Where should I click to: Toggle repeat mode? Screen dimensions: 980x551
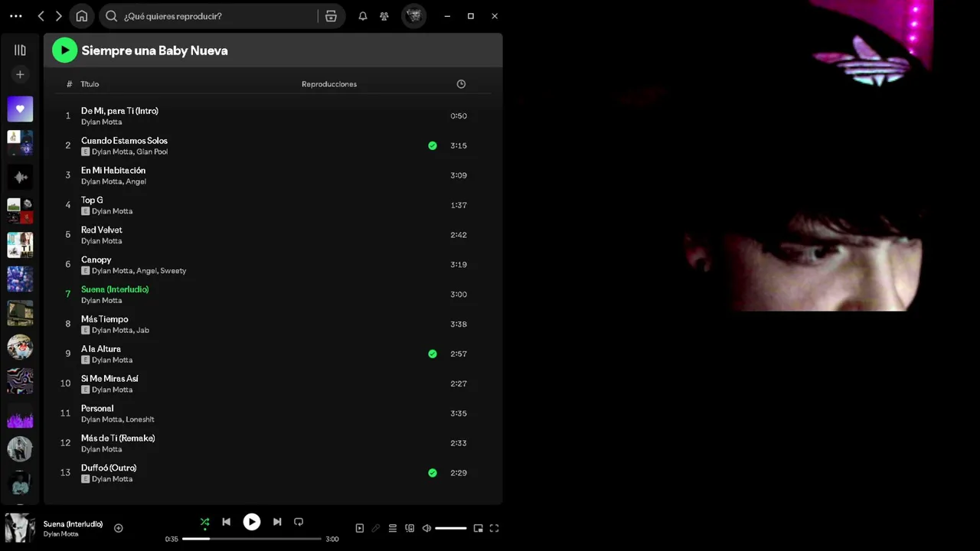pos(299,522)
